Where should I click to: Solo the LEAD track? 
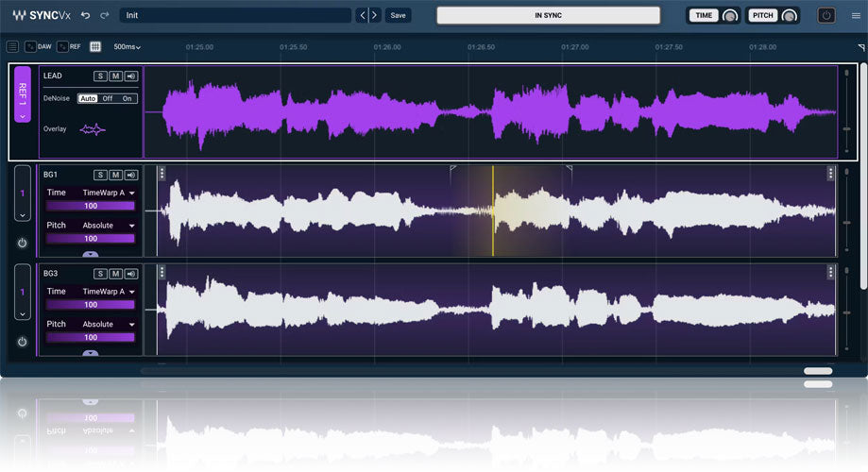(100, 76)
